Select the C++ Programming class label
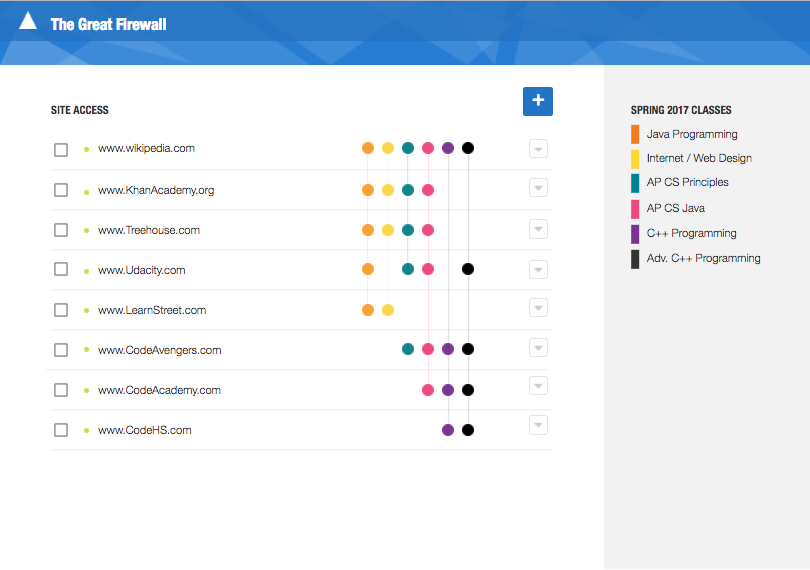The height and width of the screenshot is (570, 810). (692, 233)
